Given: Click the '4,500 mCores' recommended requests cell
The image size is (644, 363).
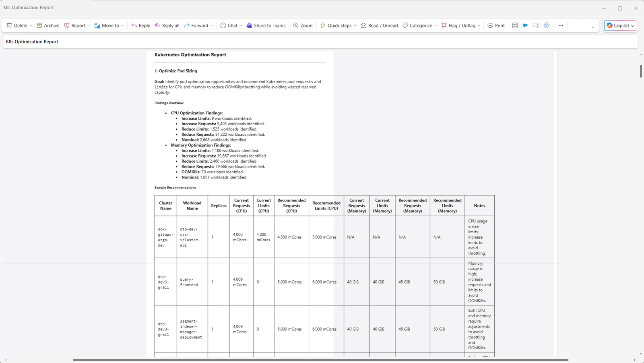Looking at the screenshot, I should pyautogui.click(x=291, y=237).
